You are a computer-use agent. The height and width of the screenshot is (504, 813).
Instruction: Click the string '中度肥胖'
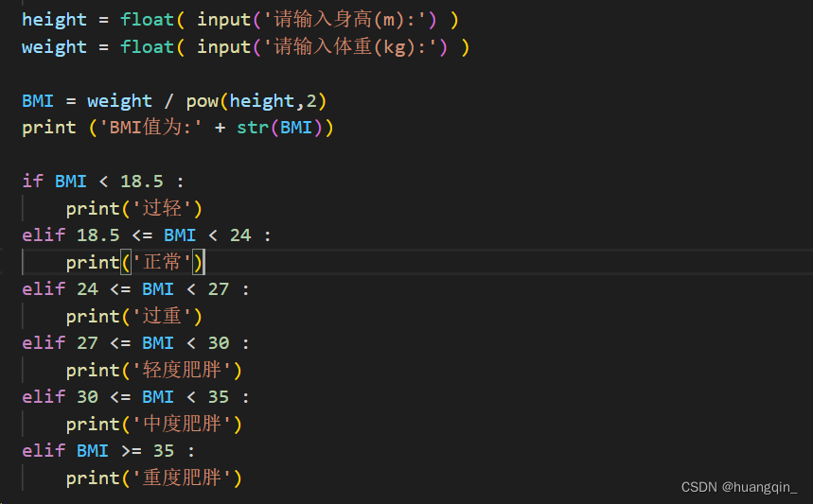(x=182, y=425)
